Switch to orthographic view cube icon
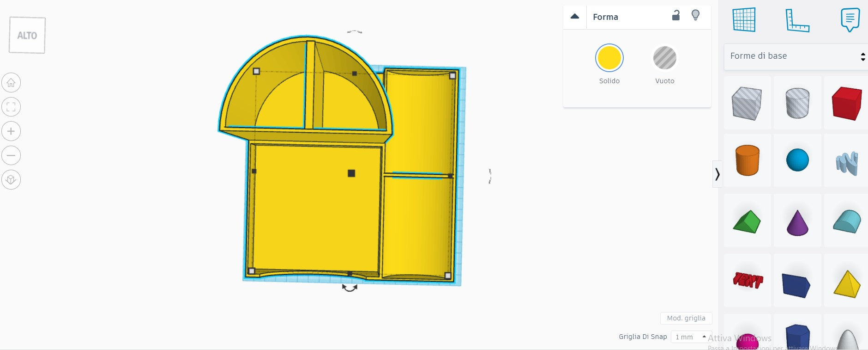 pos(11,179)
